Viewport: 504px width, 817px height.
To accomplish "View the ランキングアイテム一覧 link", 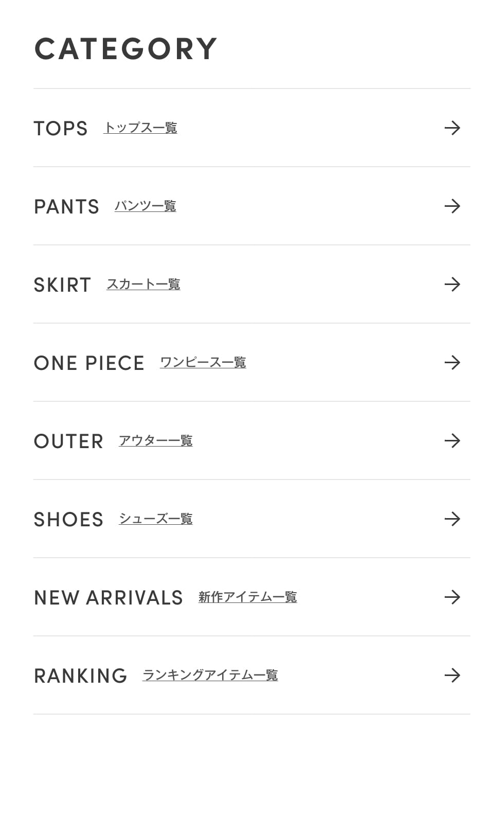I will tap(210, 676).
